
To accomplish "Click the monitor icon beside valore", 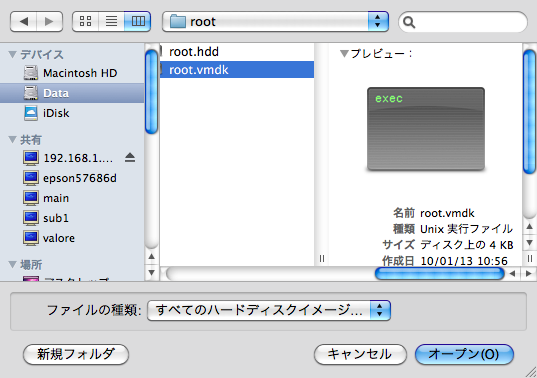I will 31,238.
